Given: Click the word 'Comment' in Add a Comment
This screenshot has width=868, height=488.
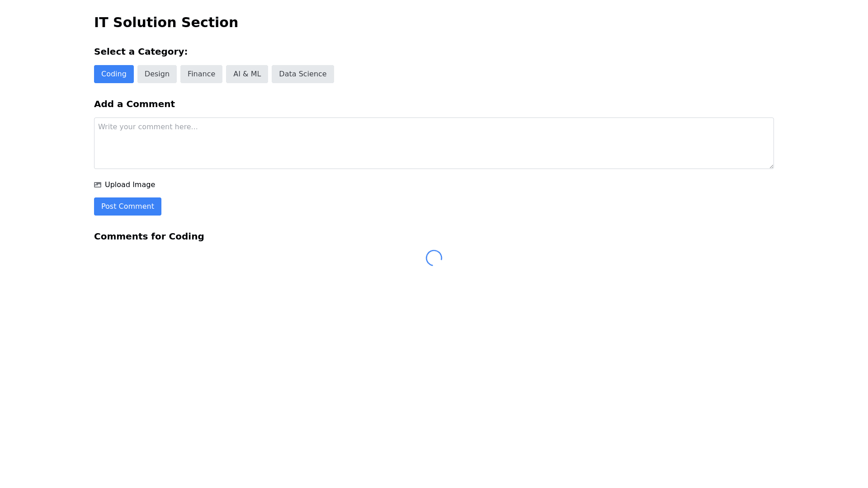Looking at the screenshot, I should (151, 104).
